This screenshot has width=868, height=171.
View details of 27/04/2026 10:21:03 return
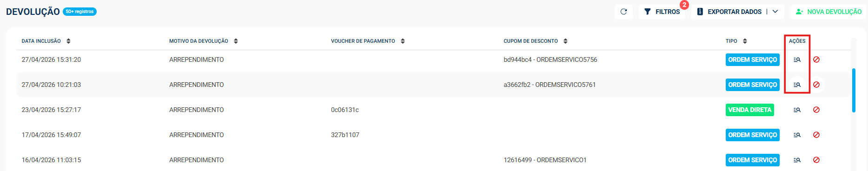pos(797,85)
